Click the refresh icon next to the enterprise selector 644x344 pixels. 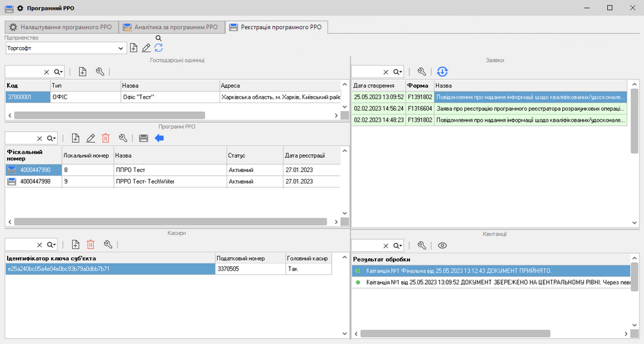(x=158, y=48)
